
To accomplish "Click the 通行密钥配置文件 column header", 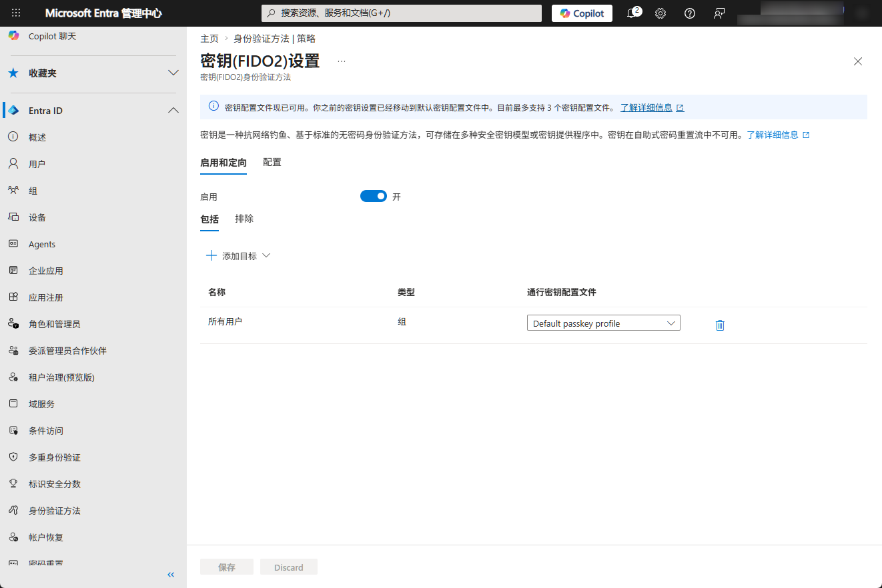I will pos(562,292).
